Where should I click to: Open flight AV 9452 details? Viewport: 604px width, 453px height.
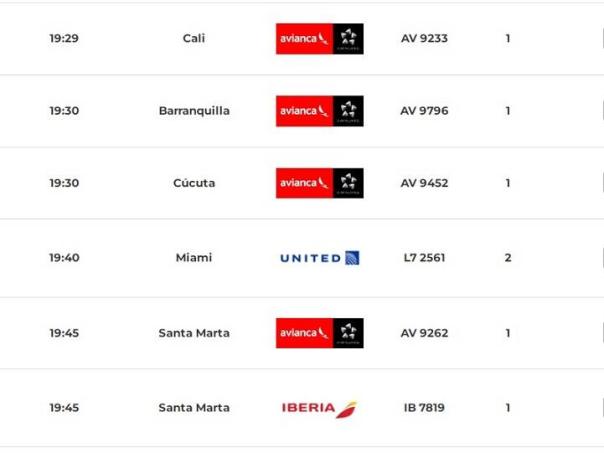coord(423,183)
